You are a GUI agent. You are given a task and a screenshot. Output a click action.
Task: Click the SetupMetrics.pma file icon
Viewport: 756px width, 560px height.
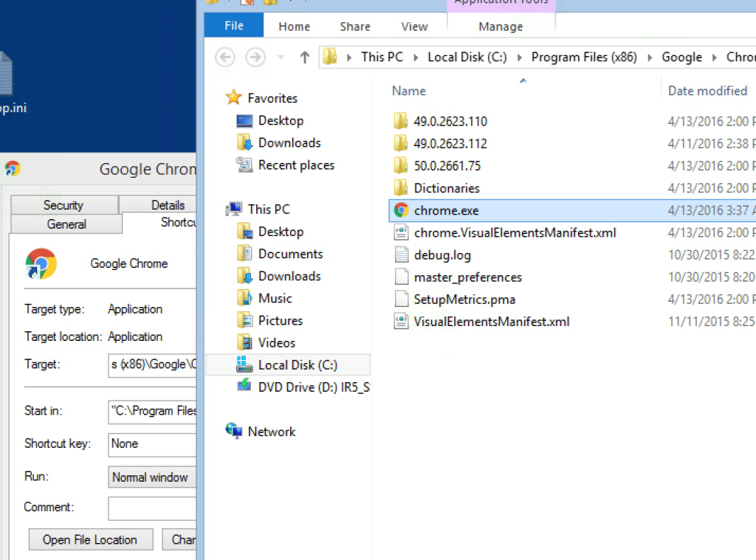pos(401,299)
